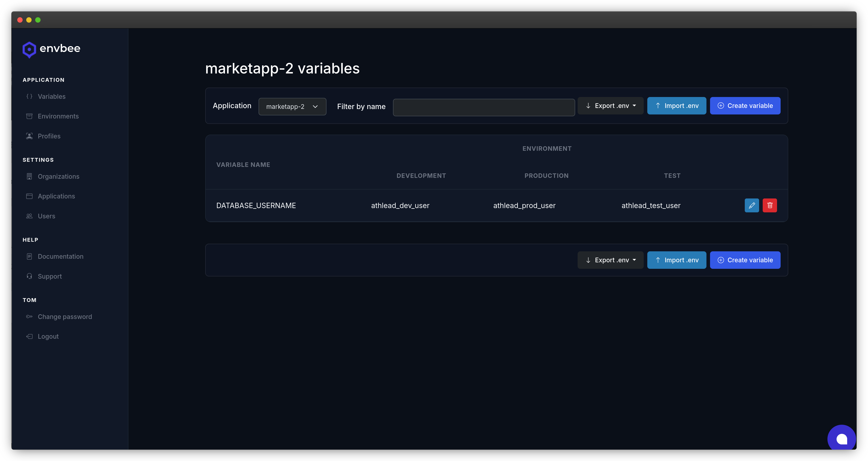Edit DATABASE_USERNAME with the pencil icon
868x461 pixels.
click(x=751, y=205)
